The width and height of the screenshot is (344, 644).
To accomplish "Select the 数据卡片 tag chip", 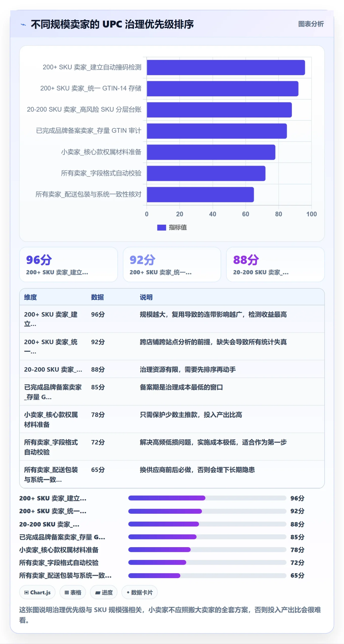I will (x=140, y=592).
